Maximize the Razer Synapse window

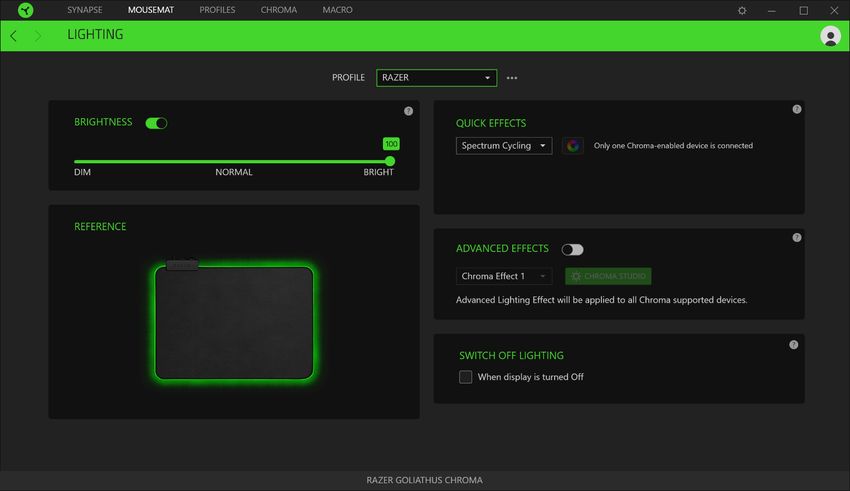coord(803,10)
